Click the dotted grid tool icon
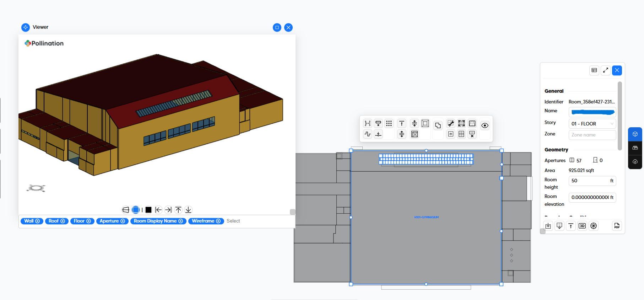Viewport: 644px width, 300px height. tap(389, 124)
